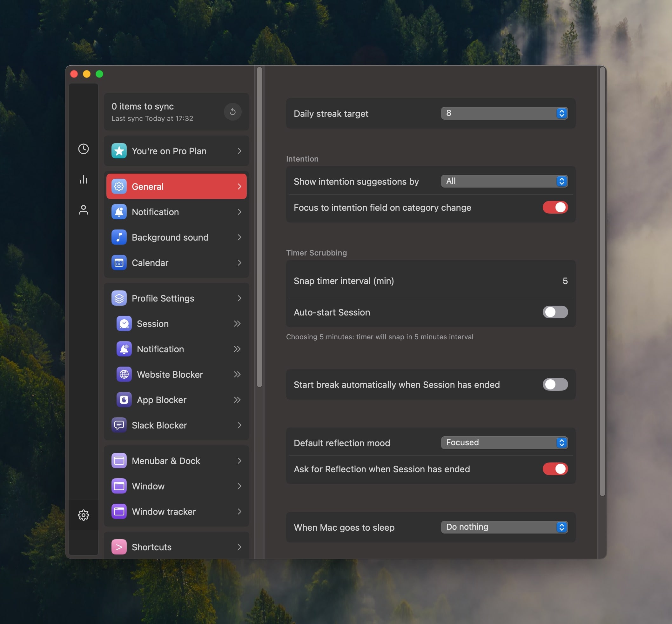This screenshot has width=672, height=624.
Task: Click sync refresh button
Action: pos(232,111)
